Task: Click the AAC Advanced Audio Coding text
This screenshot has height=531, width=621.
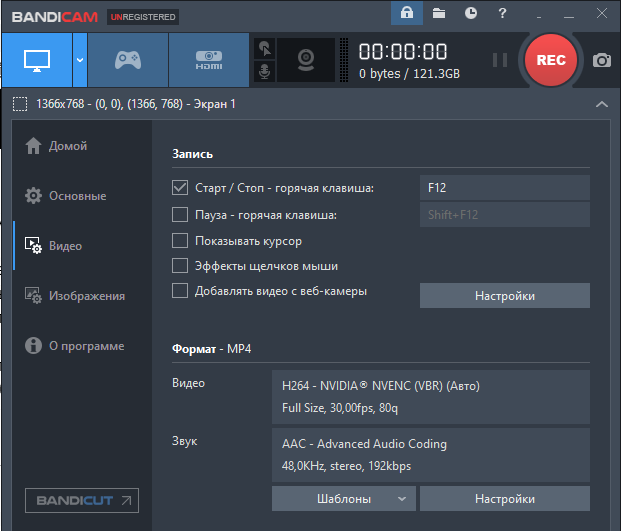Action: point(364,444)
